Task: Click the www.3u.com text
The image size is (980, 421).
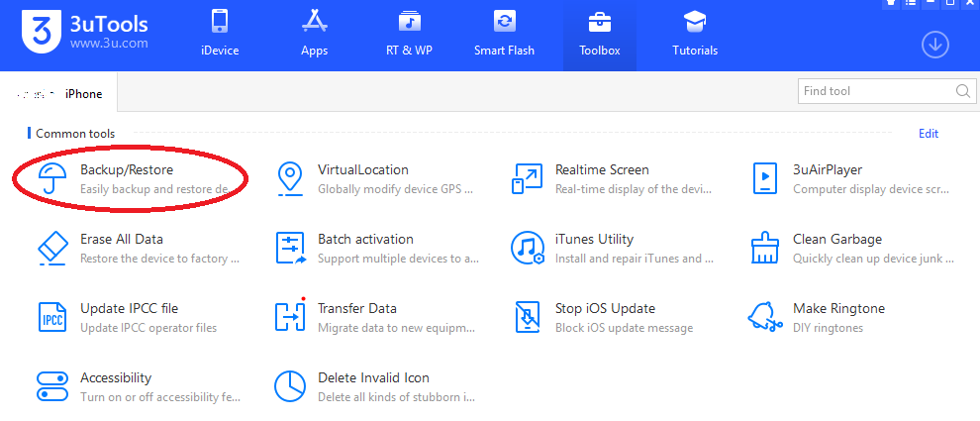Action: point(109,44)
